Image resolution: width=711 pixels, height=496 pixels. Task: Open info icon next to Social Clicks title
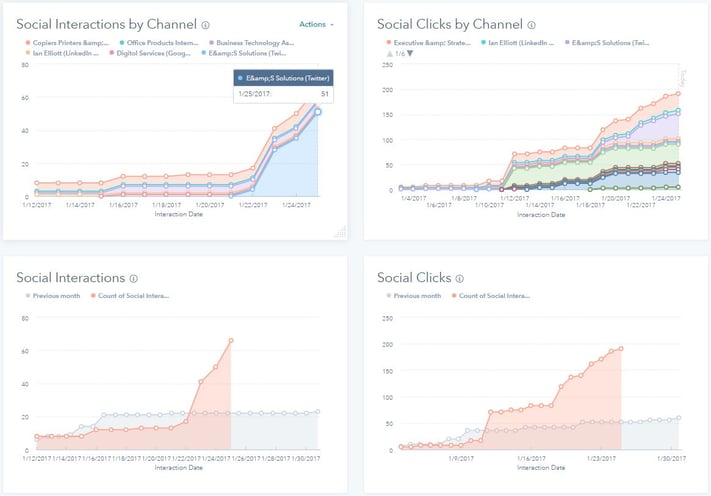pyautogui.click(x=459, y=278)
